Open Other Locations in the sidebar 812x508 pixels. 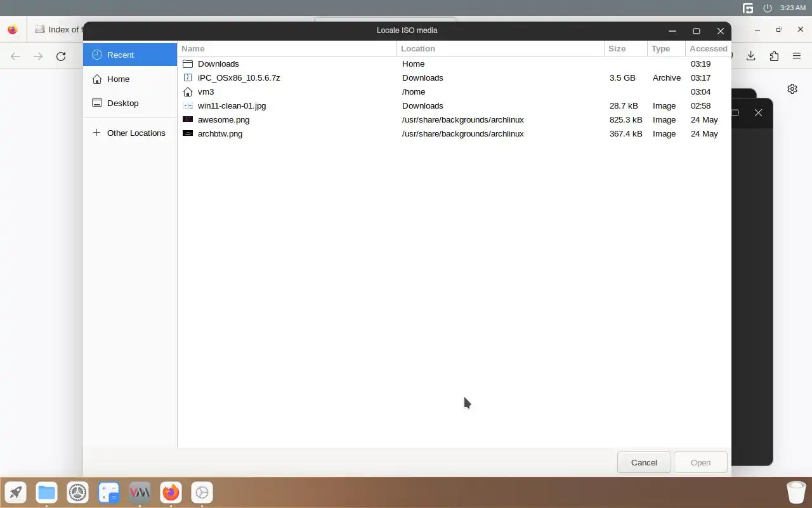(130, 133)
